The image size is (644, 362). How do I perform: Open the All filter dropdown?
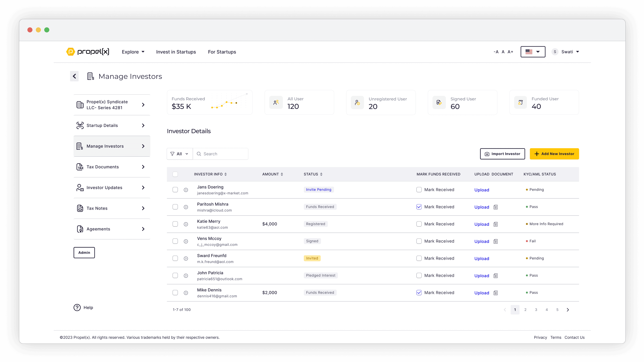point(179,154)
